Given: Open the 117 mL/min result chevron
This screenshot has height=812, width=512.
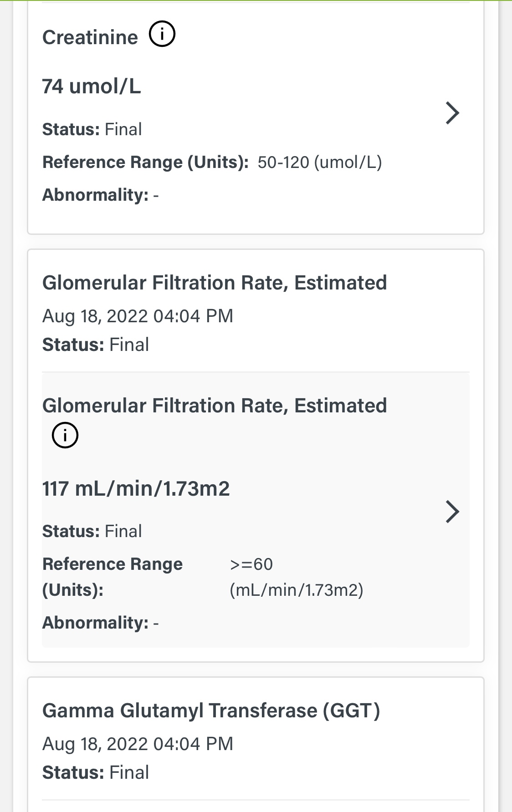Looking at the screenshot, I should coord(452,512).
